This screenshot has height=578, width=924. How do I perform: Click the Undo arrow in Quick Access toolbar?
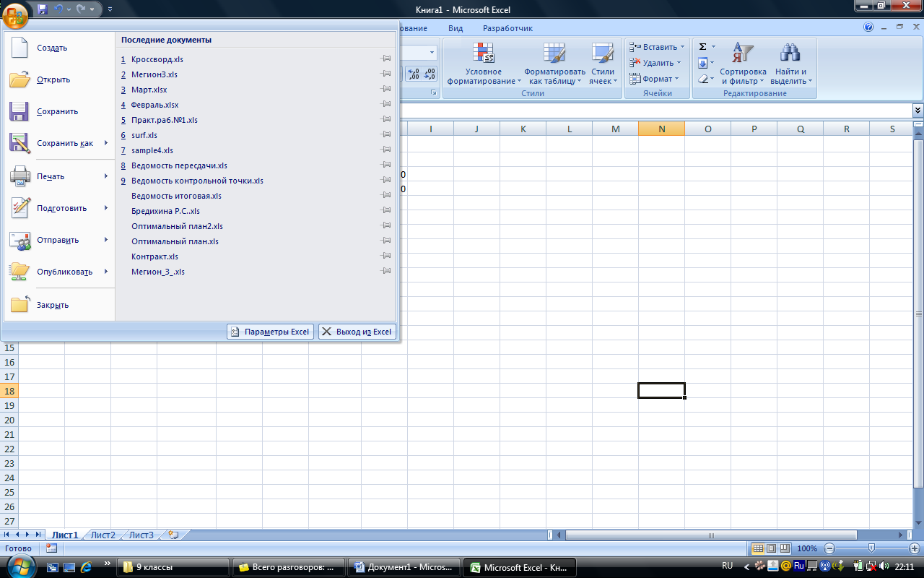click(x=59, y=9)
